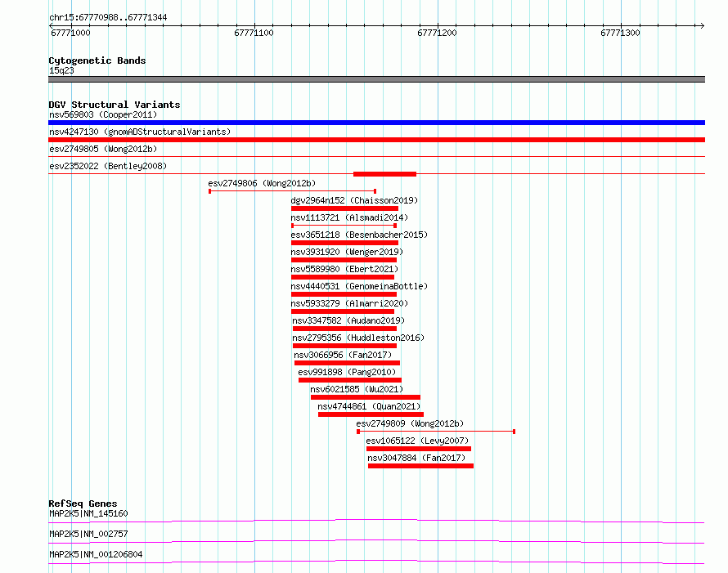Image resolution: width=728 pixels, height=573 pixels.
Task: Open nsv6021585 (Wu2021) label
Action: 357,389
